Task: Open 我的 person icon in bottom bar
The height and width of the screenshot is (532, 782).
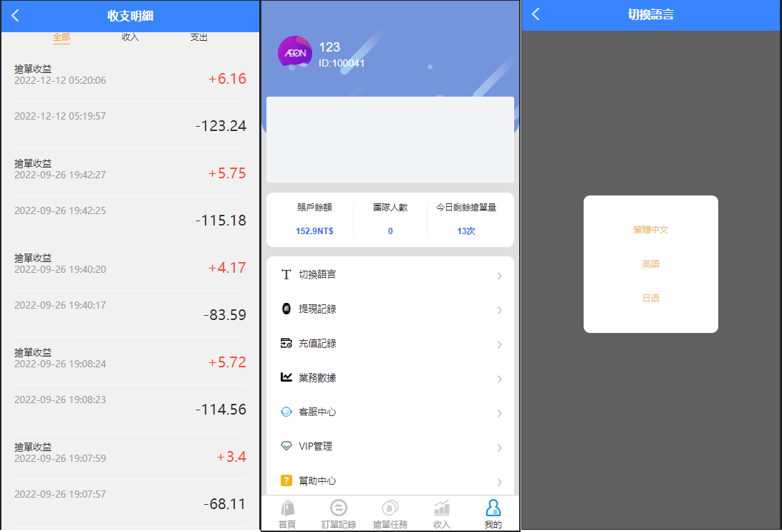Action: coord(493,508)
